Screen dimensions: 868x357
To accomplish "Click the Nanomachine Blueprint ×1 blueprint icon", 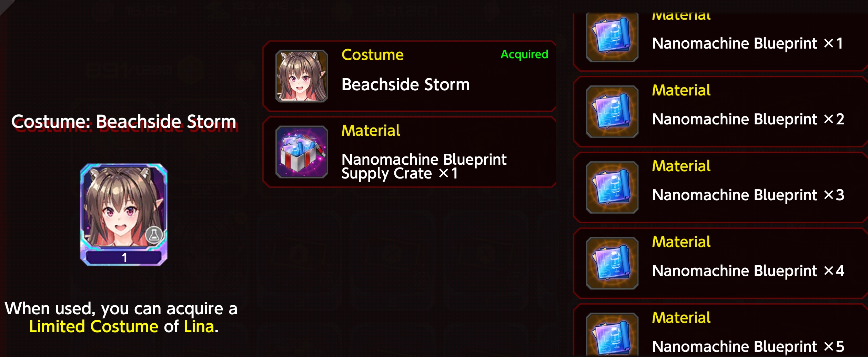I will pos(612,37).
